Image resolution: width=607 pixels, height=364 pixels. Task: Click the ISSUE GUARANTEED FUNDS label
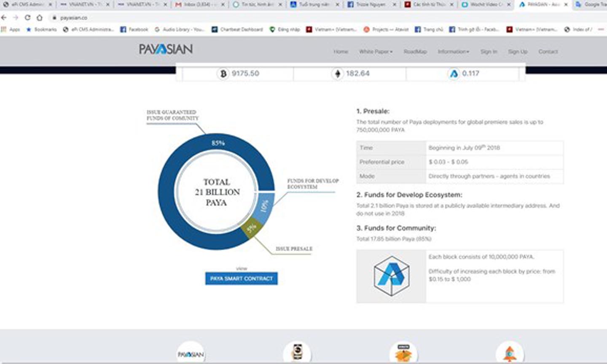click(172, 115)
